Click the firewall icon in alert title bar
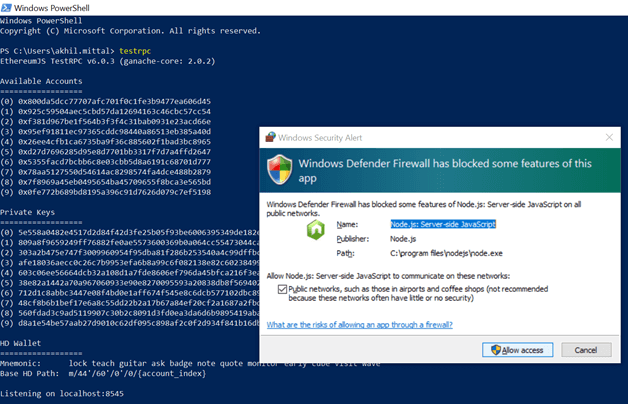628x404 pixels. click(x=270, y=137)
